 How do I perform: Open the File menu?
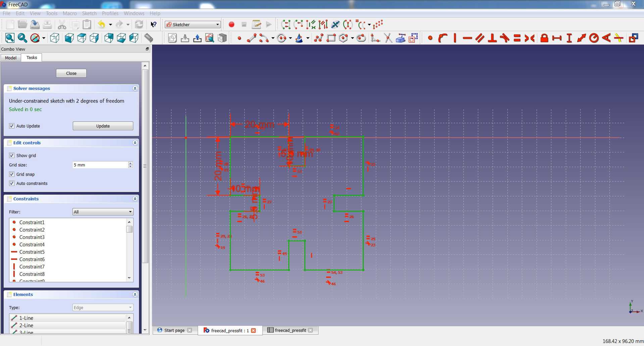pyautogui.click(x=6, y=13)
